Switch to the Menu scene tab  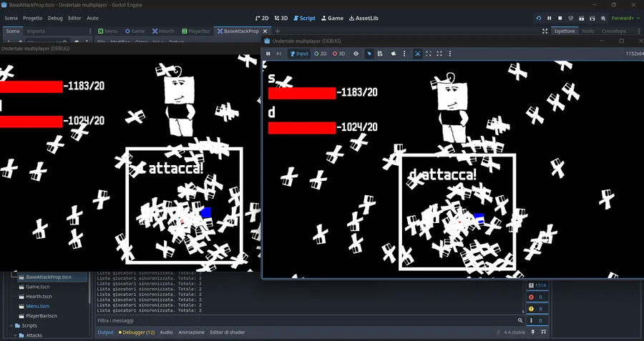point(108,31)
